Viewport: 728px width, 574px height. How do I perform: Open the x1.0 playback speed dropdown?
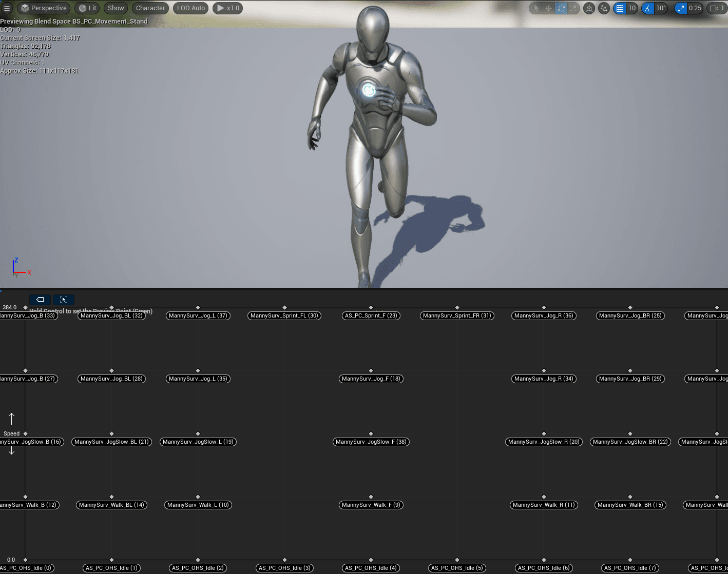(x=228, y=8)
